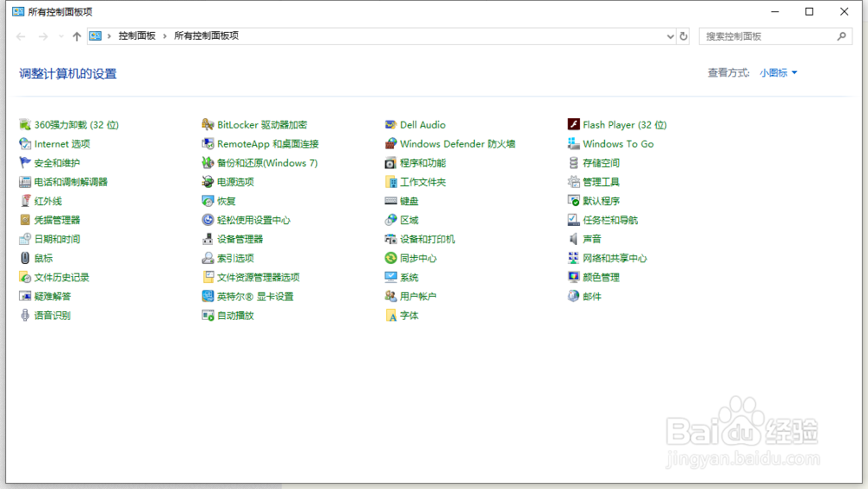The width and height of the screenshot is (868, 489).
Task: Open the 360强力卸载 icon
Action: (25, 124)
